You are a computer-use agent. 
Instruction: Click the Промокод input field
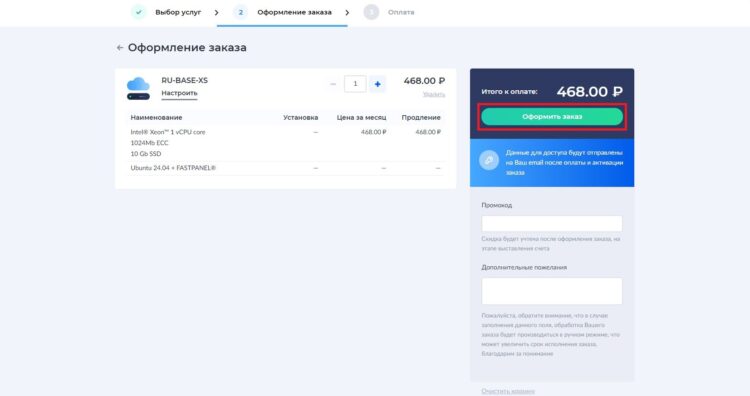tap(552, 223)
